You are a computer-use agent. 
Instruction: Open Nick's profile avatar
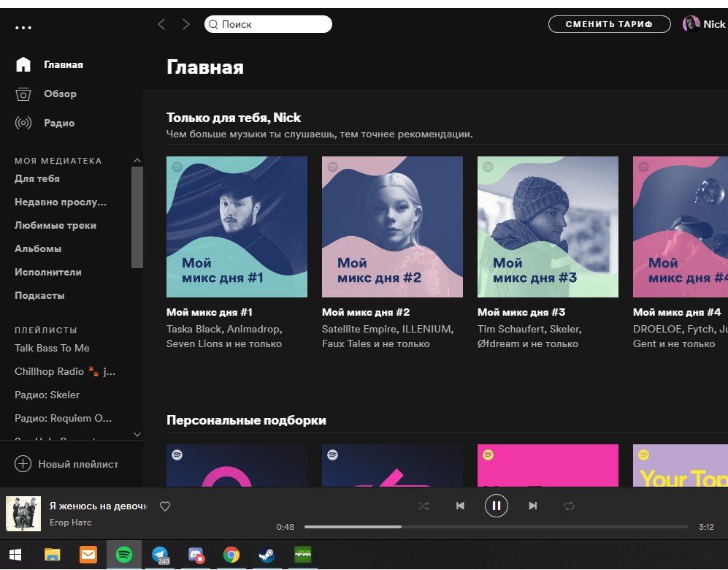tap(691, 23)
